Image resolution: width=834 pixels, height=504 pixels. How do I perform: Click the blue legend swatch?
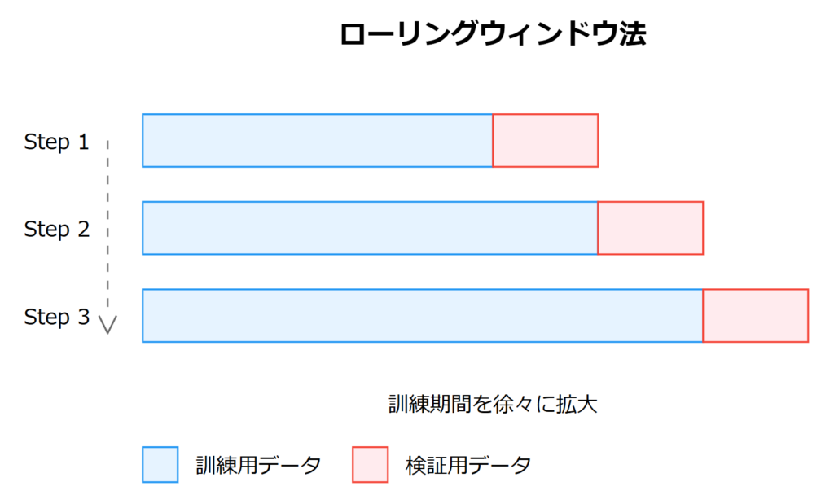[160, 464]
